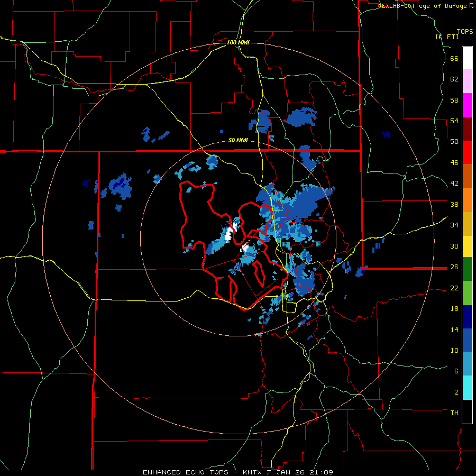Screen dimensions: 476x476
Task: Click the legend value "10"
Action: pyautogui.click(x=454, y=350)
